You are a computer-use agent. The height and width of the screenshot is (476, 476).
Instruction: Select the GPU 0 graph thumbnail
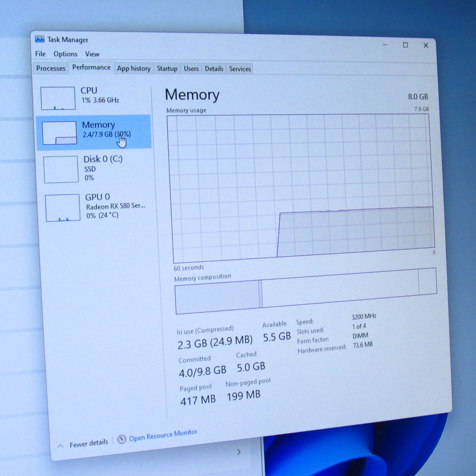click(63, 208)
